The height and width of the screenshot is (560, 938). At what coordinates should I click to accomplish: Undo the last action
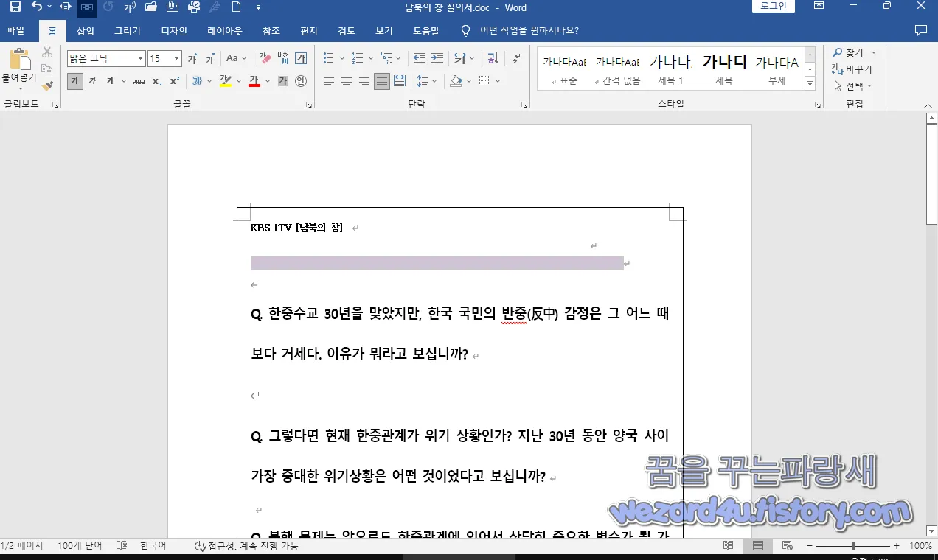coord(37,7)
